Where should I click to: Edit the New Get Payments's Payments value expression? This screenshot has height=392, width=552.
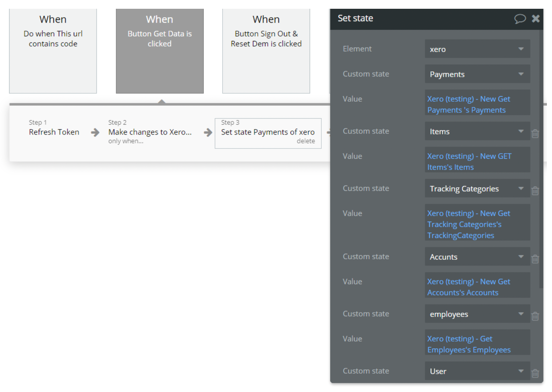477,103
